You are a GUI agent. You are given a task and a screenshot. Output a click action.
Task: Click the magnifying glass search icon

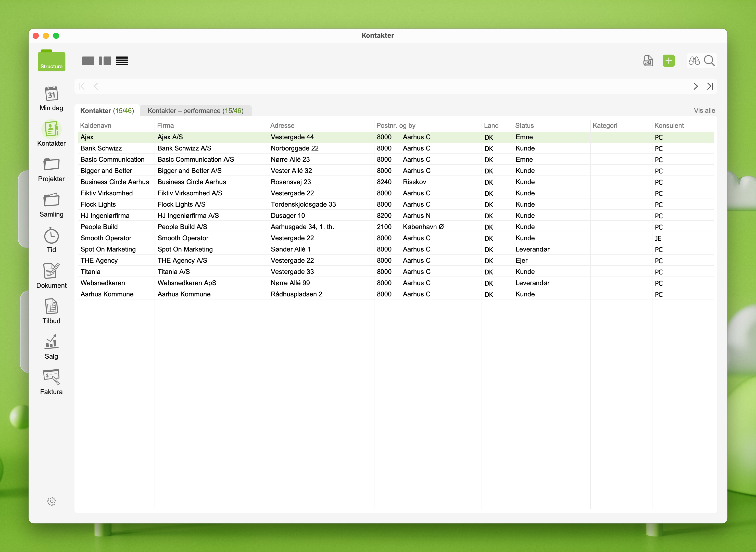[709, 61]
